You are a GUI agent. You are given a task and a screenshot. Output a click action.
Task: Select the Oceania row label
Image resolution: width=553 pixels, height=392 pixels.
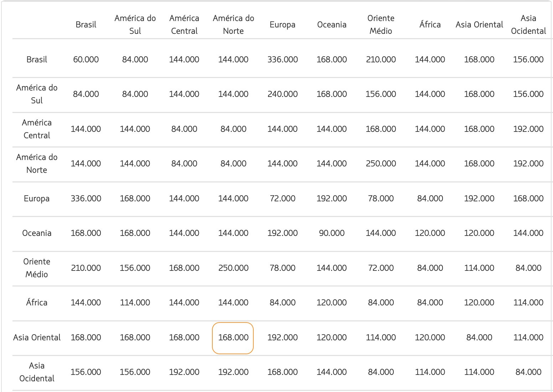[37, 233]
